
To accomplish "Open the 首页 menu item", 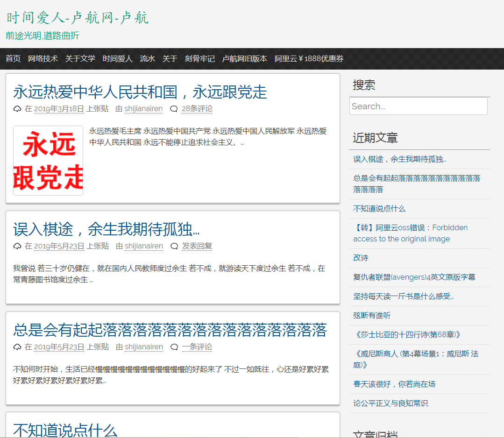I will tap(13, 59).
